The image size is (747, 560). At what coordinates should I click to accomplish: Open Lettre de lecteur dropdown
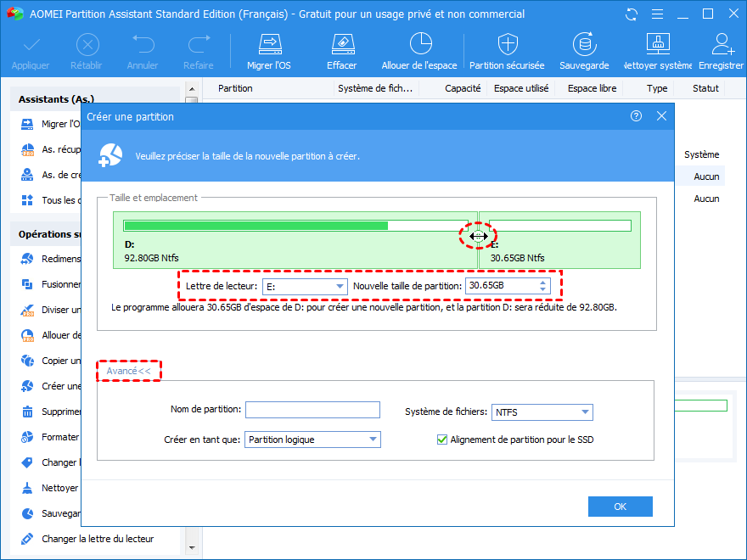click(305, 287)
